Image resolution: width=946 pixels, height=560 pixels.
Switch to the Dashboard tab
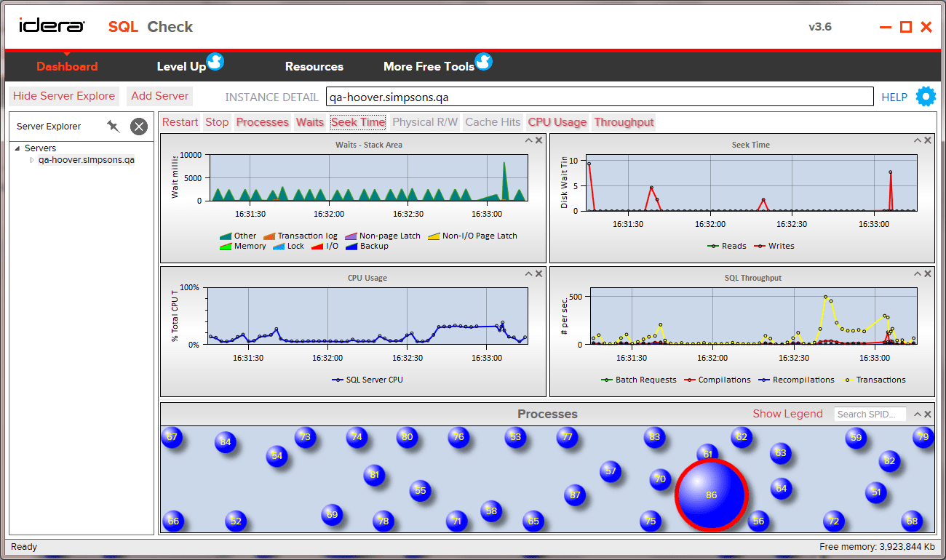(67, 66)
